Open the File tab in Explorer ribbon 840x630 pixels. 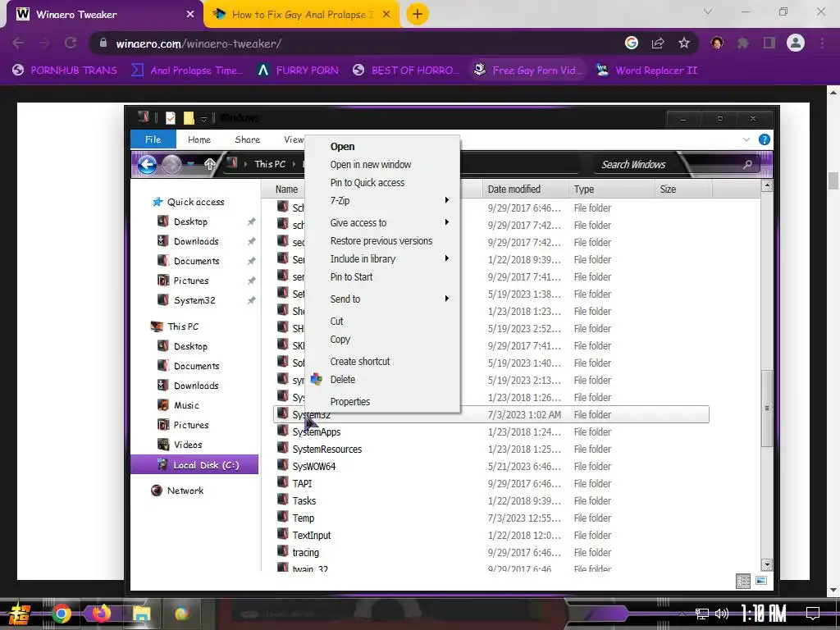point(153,139)
